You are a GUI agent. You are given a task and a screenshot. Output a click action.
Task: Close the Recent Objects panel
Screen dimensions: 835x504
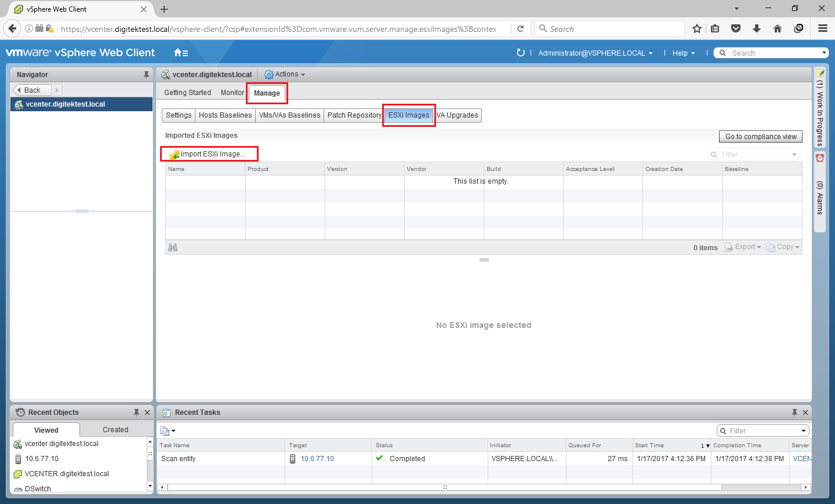(147, 412)
